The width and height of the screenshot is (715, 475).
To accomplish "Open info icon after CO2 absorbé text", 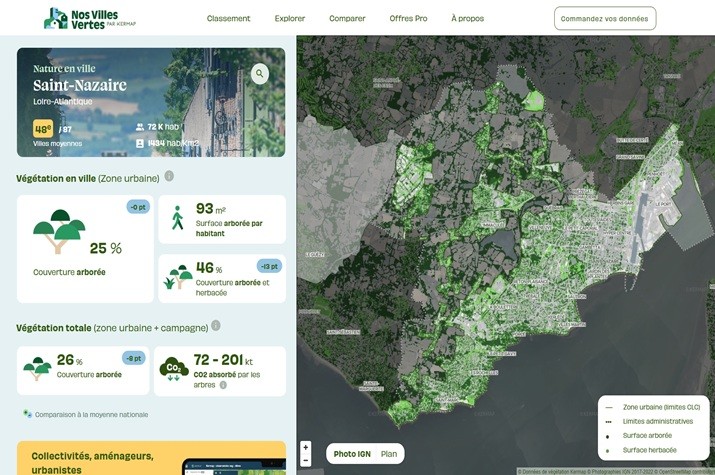I will (223, 385).
